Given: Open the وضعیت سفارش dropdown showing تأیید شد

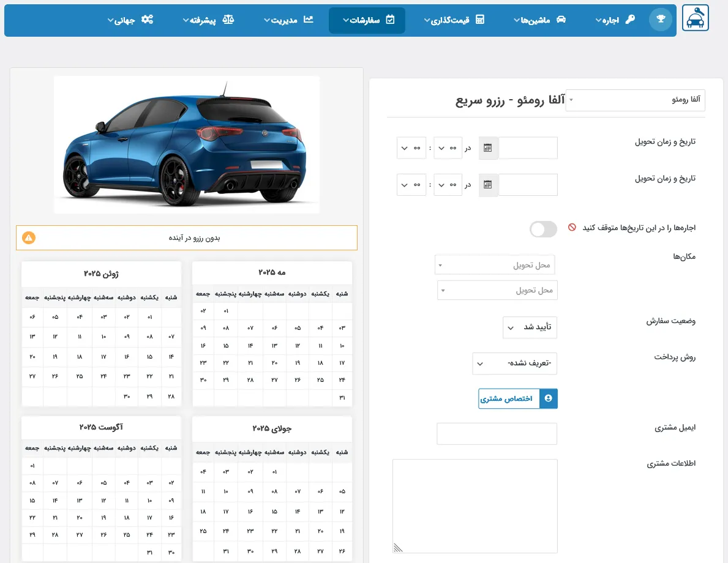Looking at the screenshot, I should (x=530, y=327).
